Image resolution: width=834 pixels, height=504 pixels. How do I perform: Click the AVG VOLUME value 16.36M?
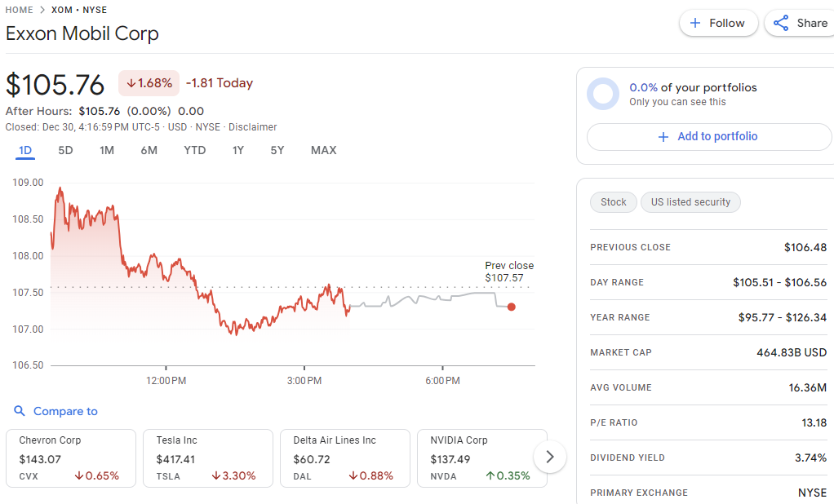[x=807, y=387]
